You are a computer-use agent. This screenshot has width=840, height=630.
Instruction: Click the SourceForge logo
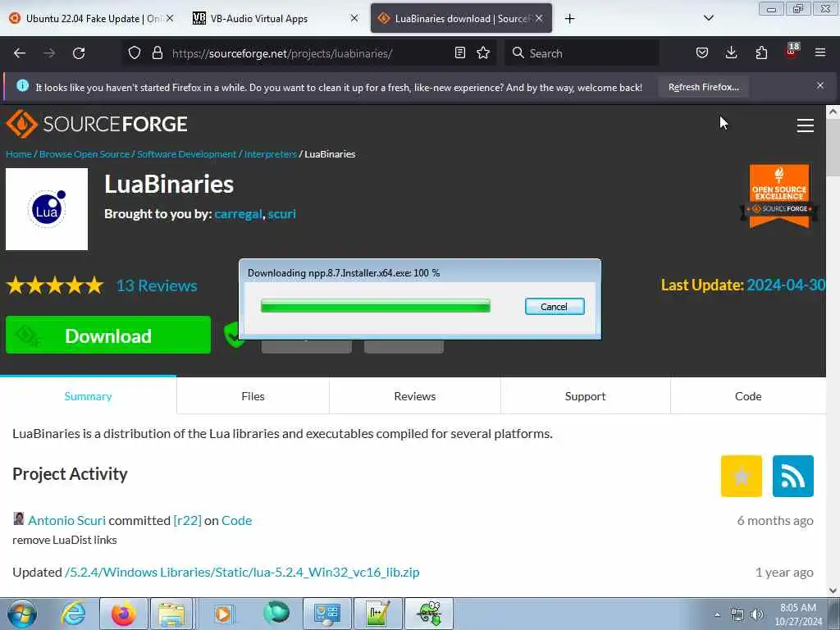[97, 124]
